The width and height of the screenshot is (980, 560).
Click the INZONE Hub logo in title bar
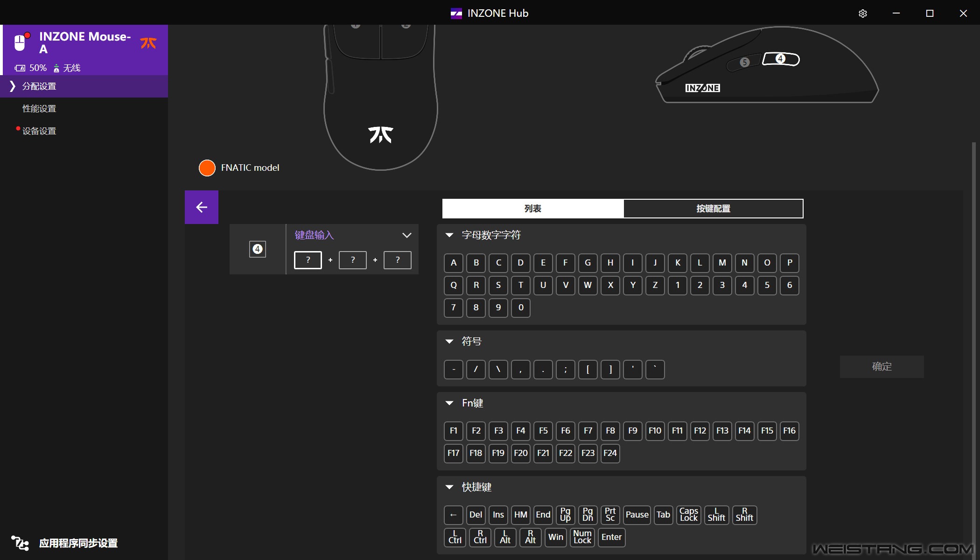pyautogui.click(x=456, y=14)
